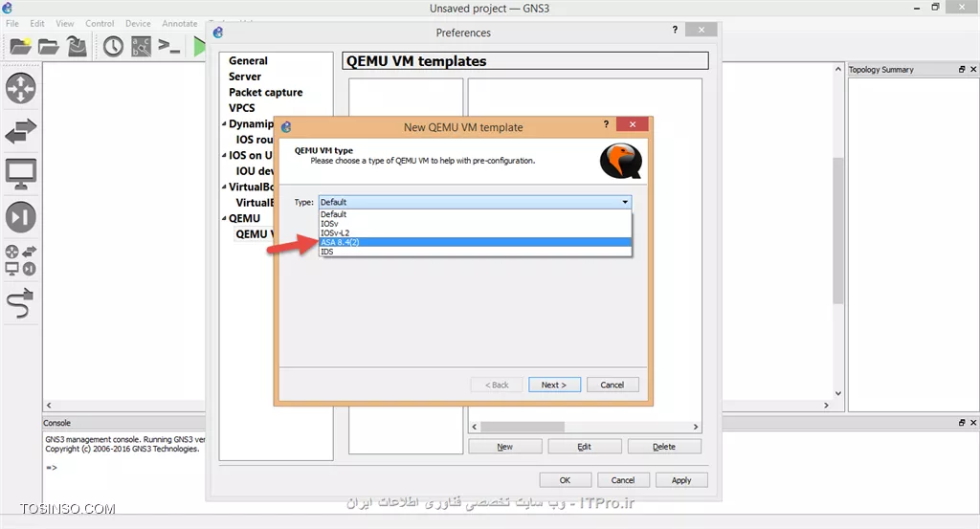The height and width of the screenshot is (529, 980).
Task: Choose ASA 8.4(2) from the type list
Action: coord(475,242)
